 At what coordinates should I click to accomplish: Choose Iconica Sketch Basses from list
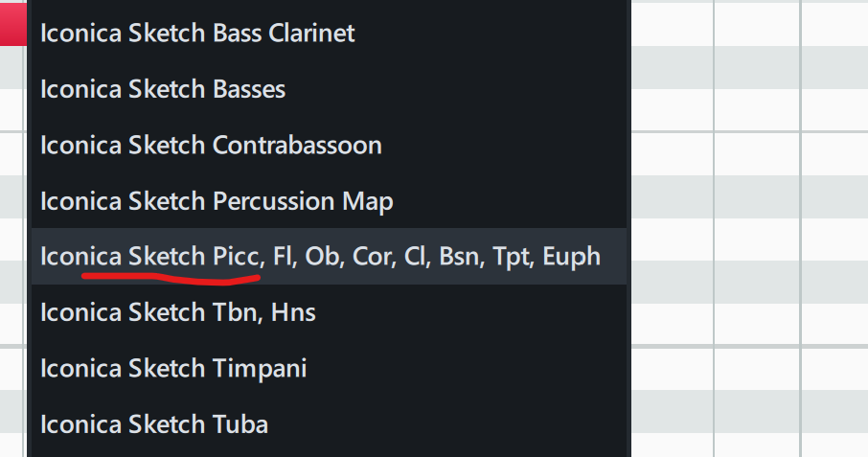163,90
